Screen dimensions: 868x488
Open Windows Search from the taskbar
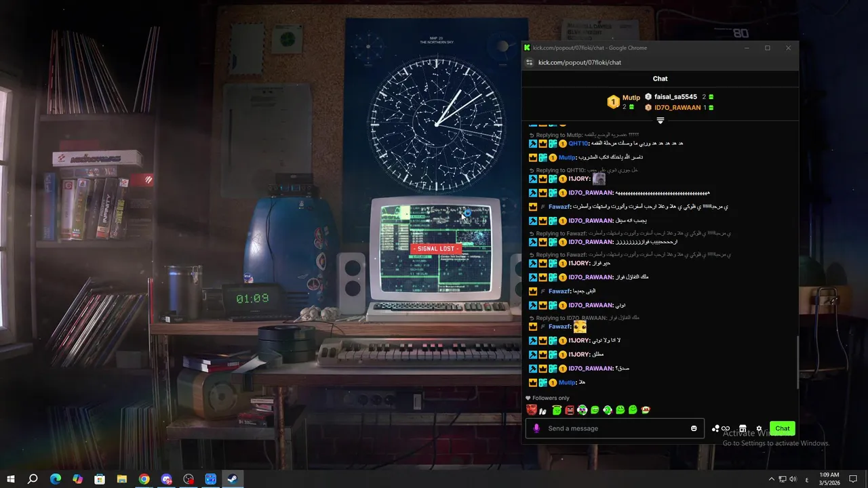(x=33, y=479)
